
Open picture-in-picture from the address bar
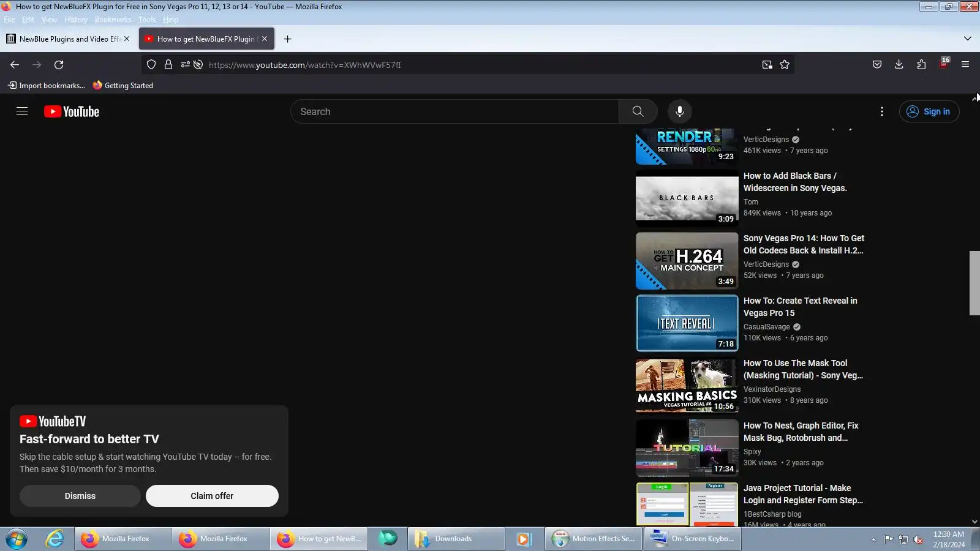(x=767, y=65)
